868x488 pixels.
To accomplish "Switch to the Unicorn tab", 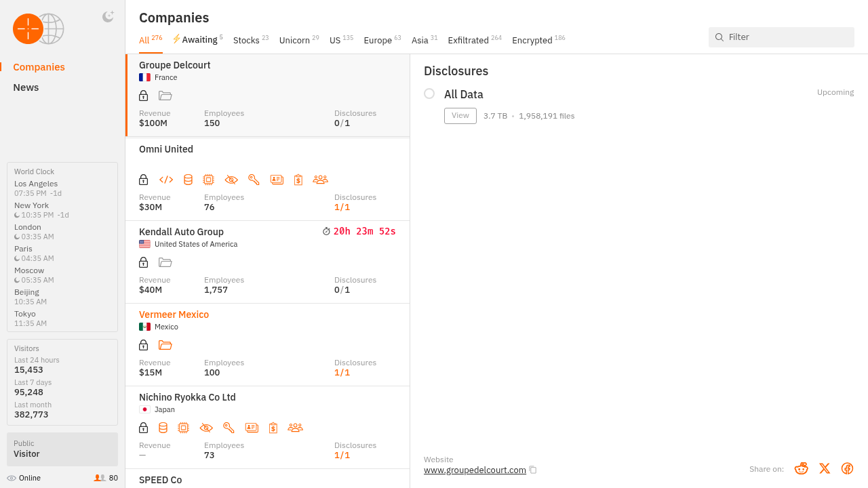I will [299, 40].
